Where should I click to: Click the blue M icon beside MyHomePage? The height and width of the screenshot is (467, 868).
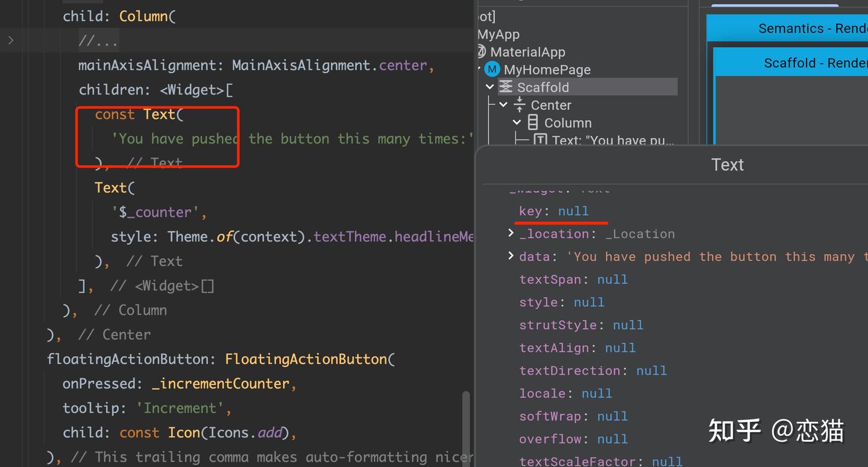point(492,69)
